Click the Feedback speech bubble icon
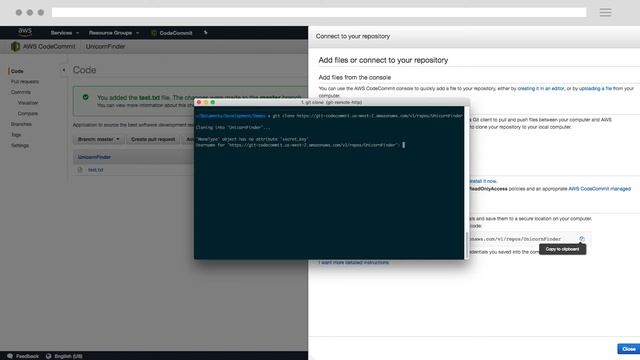This screenshot has width=640, height=360. click(10, 356)
